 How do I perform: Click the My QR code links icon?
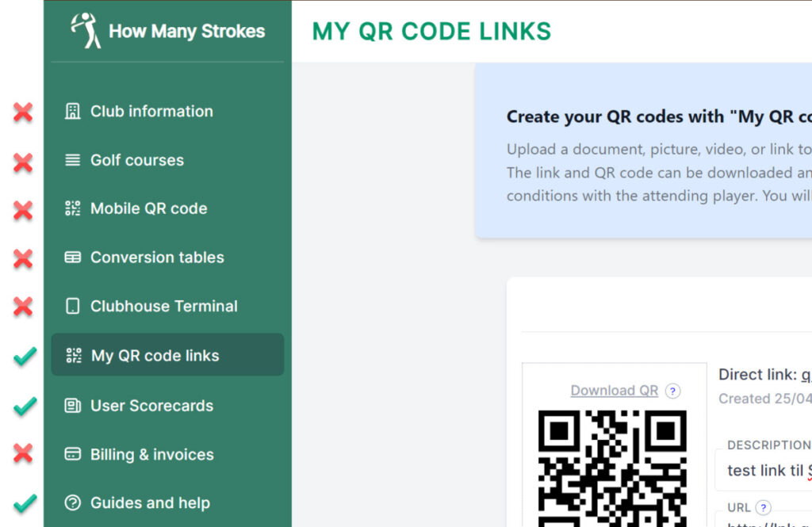(x=74, y=355)
